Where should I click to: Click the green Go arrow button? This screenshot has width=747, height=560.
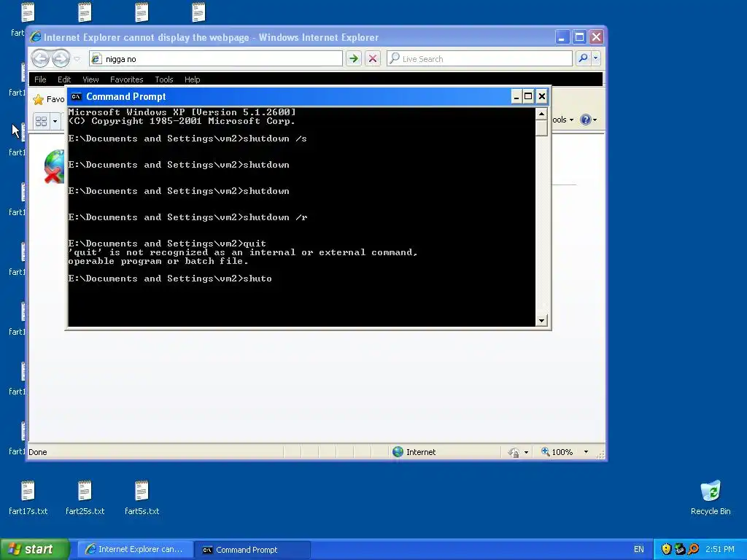tap(353, 58)
